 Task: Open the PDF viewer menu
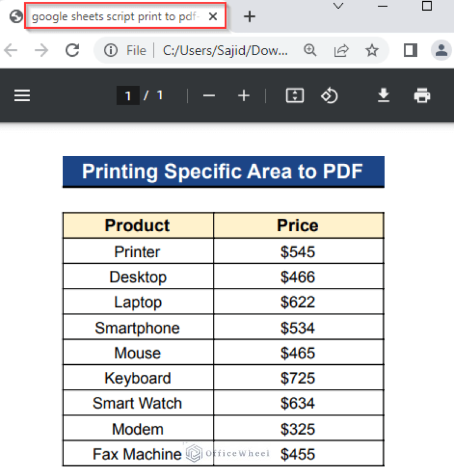22,95
